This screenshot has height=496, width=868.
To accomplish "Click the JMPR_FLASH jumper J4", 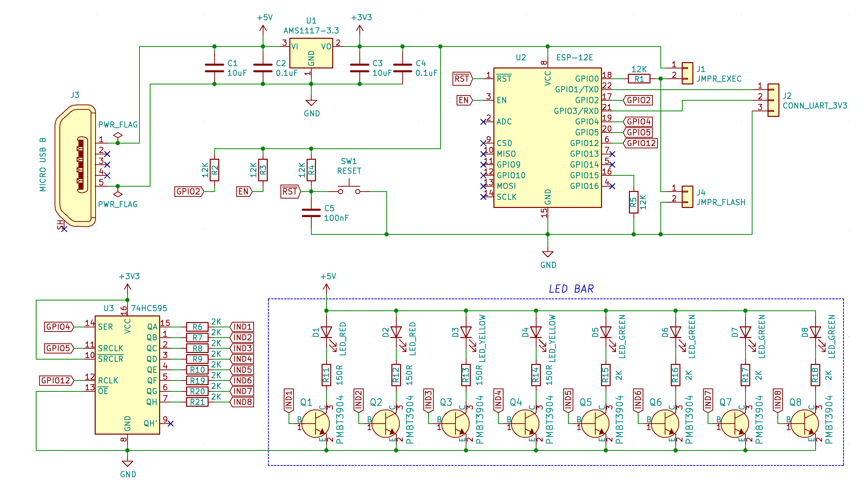I will [x=687, y=197].
